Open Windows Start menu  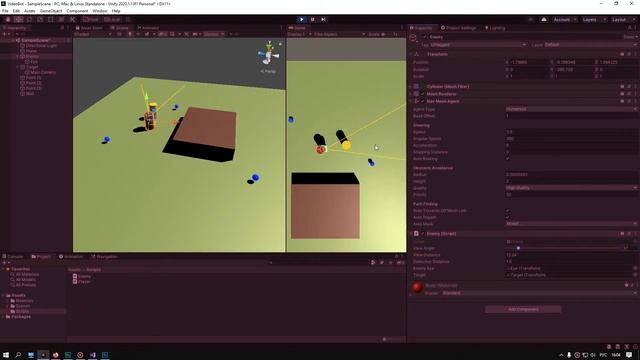tap(6, 355)
